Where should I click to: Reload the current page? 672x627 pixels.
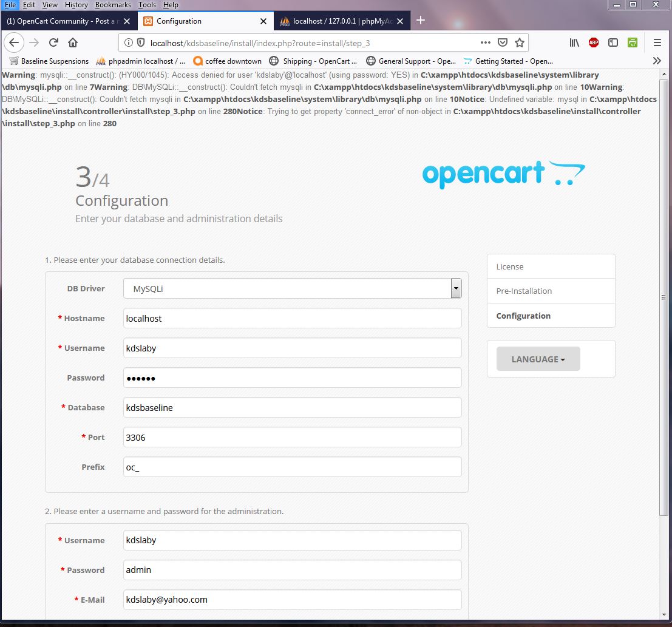(53, 42)
